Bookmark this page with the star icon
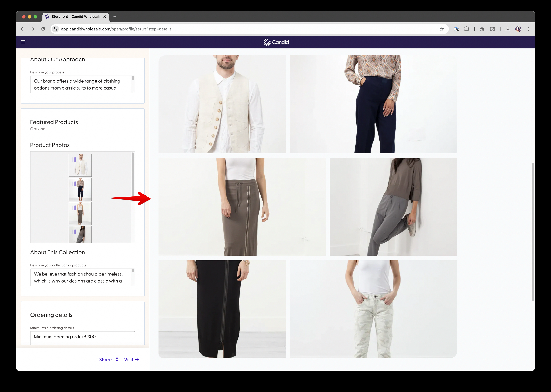The width and height of the screenshot is (551, 392). click(442, 29)
